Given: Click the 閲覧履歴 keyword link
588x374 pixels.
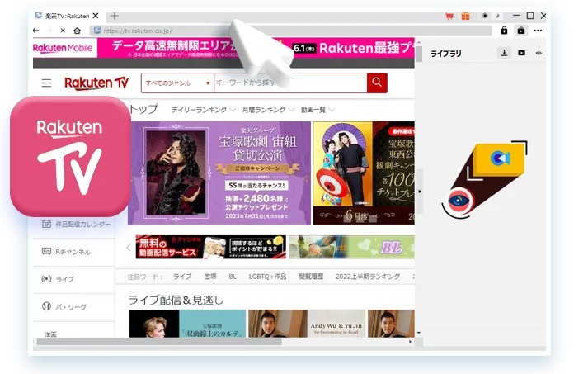Looking at the screenshot, I should coord(311,277).
